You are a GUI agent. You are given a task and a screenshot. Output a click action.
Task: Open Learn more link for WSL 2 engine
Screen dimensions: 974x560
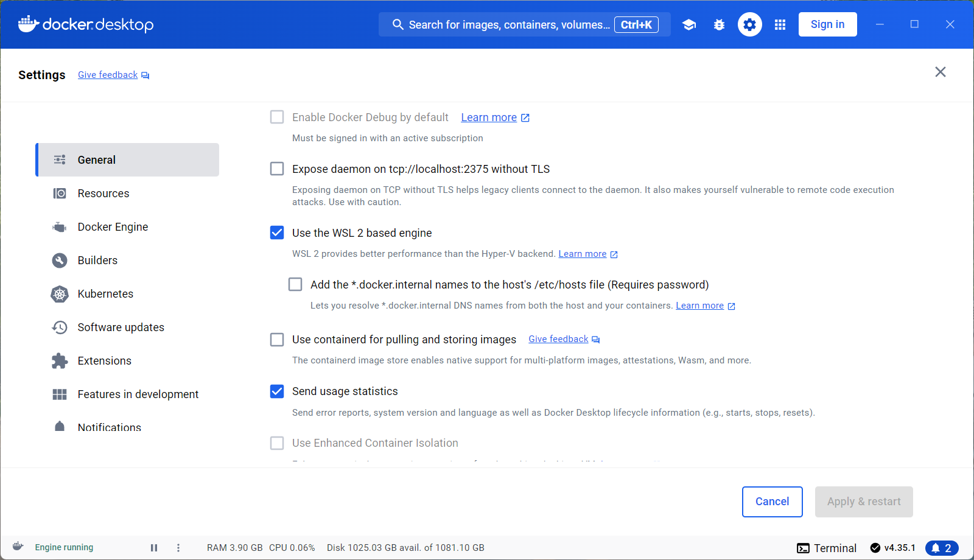point(583,254)
